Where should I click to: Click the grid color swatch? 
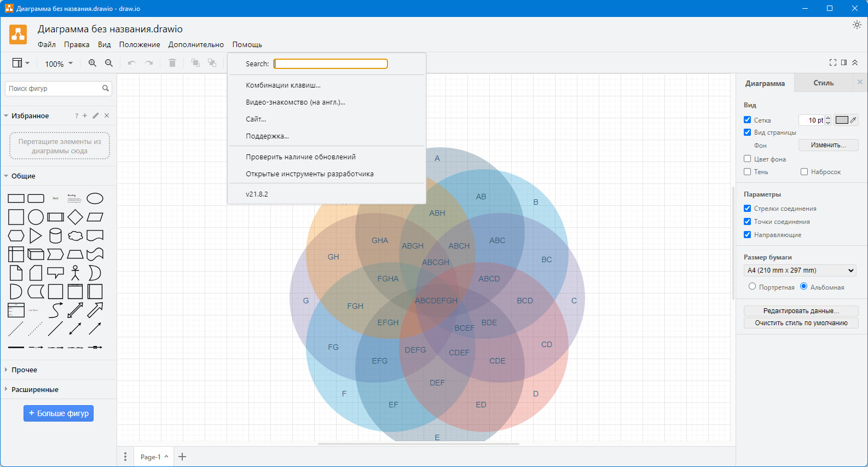click(842, 120)
